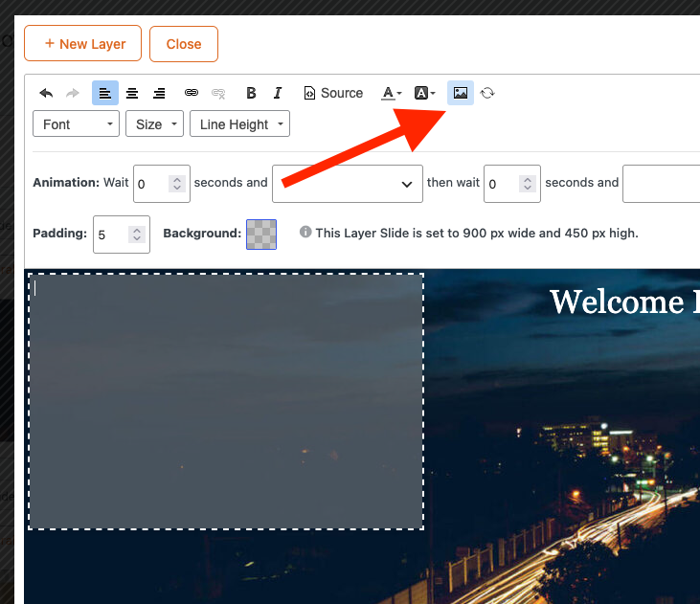Click inside the dashed layer text box
Screen dimensions: 700x604
pos(226,401)
